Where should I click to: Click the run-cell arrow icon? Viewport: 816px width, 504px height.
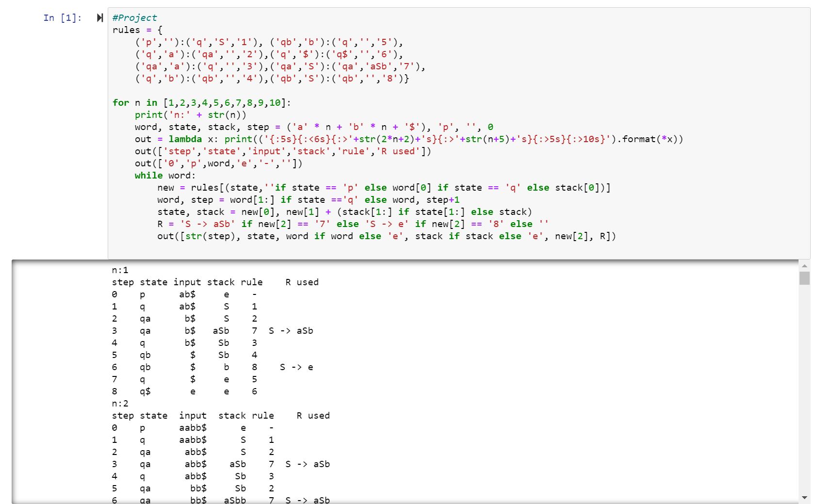click(99, 17)
